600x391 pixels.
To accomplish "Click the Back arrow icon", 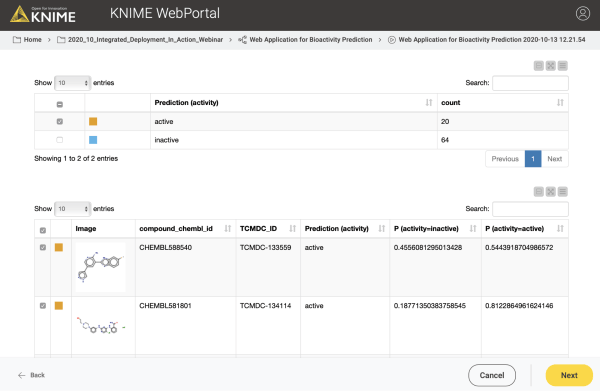I will [x=22, y=375].
